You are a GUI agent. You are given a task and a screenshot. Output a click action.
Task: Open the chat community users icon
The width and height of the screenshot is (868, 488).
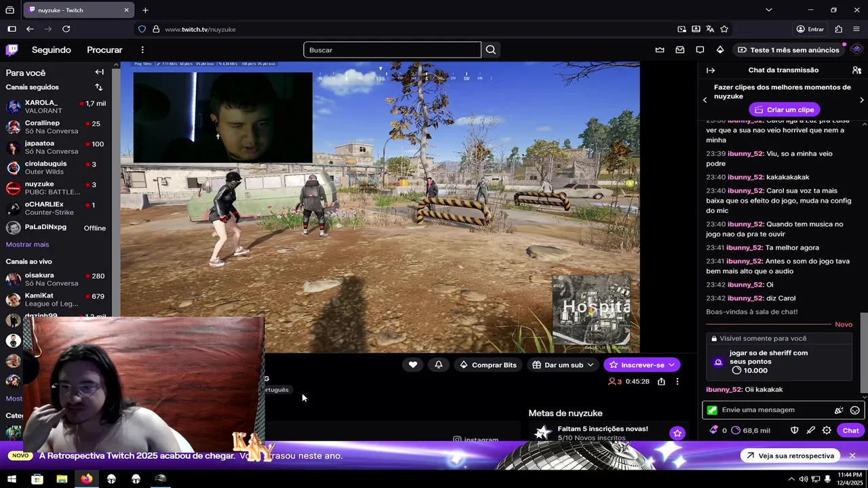[856, 70]
